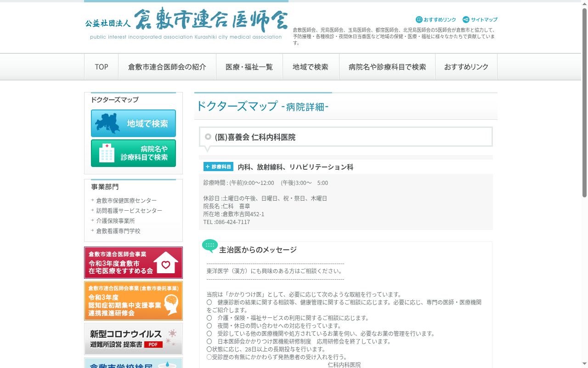Select the 院長名 :仁科 喜章 text
The width and height of the screenshot is (588, 368).
226,207
